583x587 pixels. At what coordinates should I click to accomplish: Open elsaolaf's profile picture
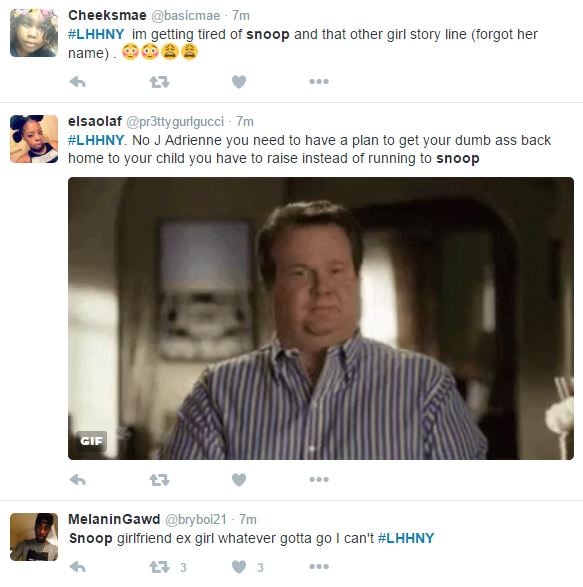[x=34, y=139]
